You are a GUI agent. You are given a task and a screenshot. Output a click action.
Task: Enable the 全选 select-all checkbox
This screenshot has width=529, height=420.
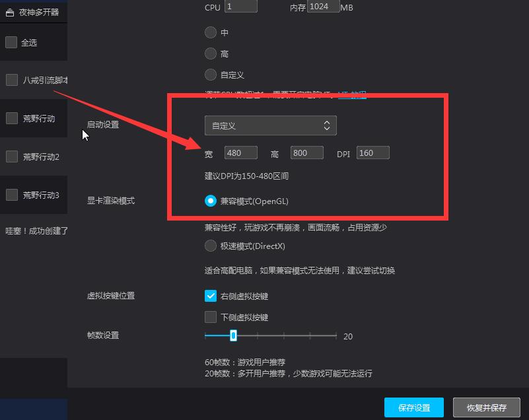pyautogui.click(x=11, y=42)
